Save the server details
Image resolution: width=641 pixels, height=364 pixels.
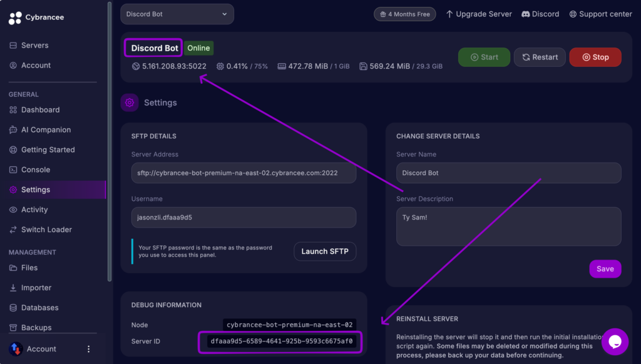(605, 269)
